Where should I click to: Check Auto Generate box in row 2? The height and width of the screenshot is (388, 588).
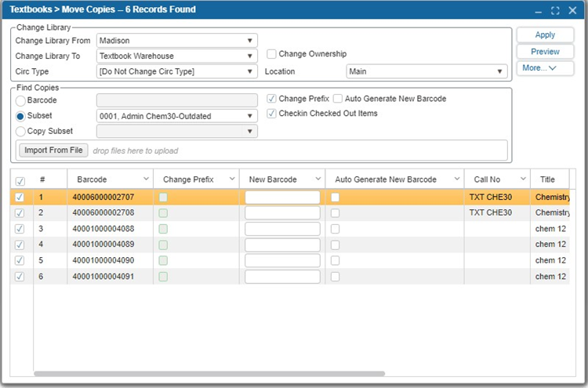[x=336, y=213]
